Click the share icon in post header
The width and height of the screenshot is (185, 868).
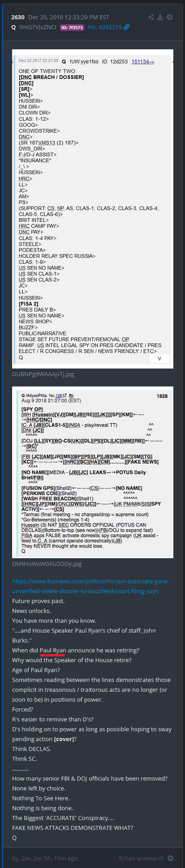pos(151,17)
